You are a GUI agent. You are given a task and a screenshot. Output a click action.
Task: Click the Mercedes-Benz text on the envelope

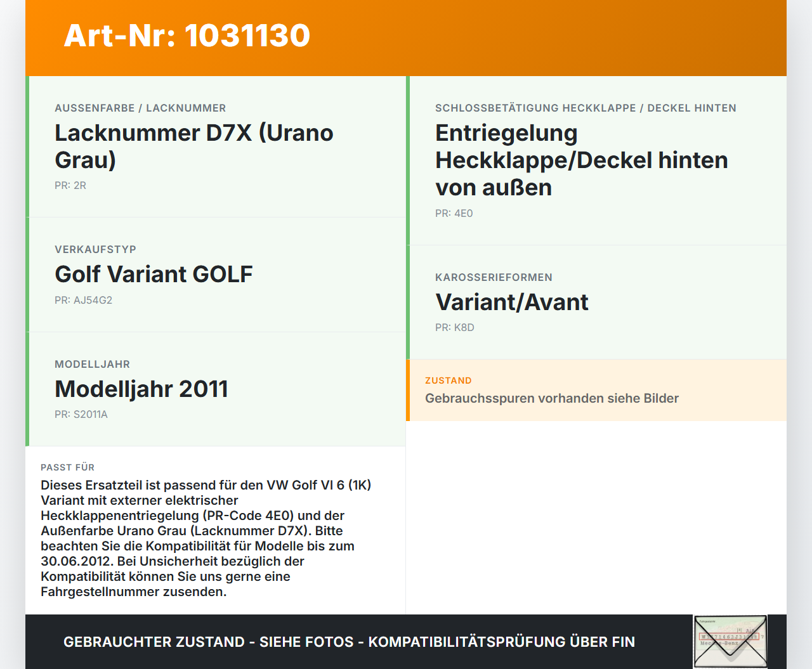coord(719,643)
